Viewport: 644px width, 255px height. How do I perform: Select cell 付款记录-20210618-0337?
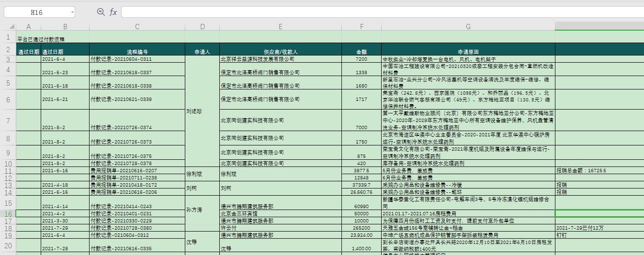click(137, 69)
